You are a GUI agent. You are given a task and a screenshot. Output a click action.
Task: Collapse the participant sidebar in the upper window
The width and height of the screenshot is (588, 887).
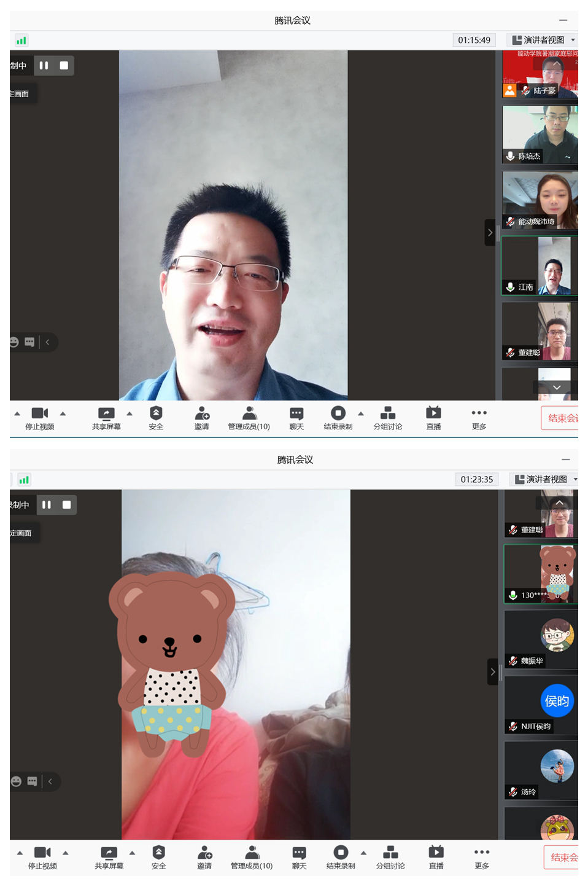[x=490, y=233]
